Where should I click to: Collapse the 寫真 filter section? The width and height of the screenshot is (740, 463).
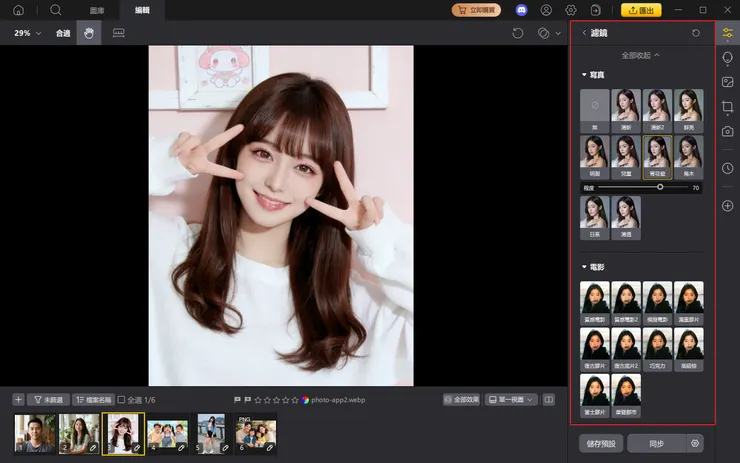[x=584, y=75]
